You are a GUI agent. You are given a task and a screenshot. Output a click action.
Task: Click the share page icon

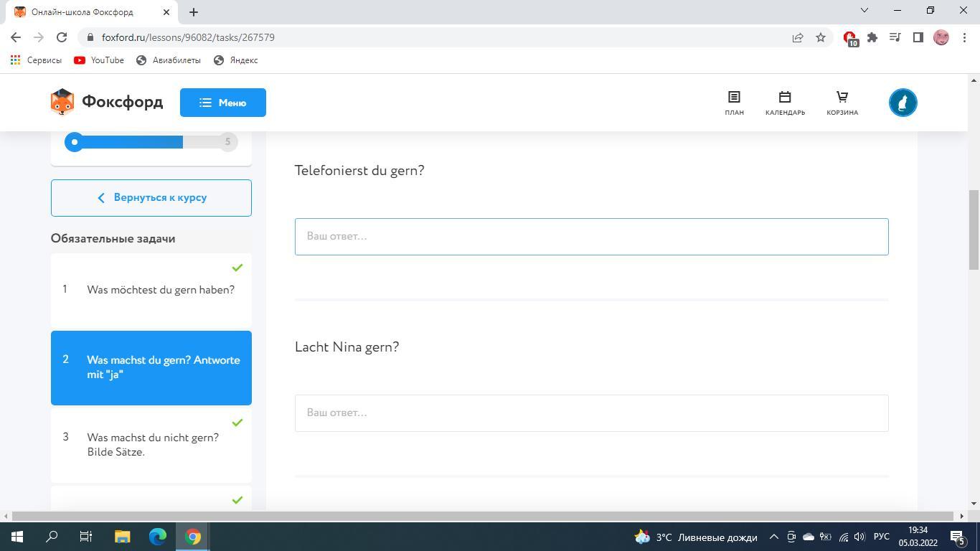click(798, 37)
